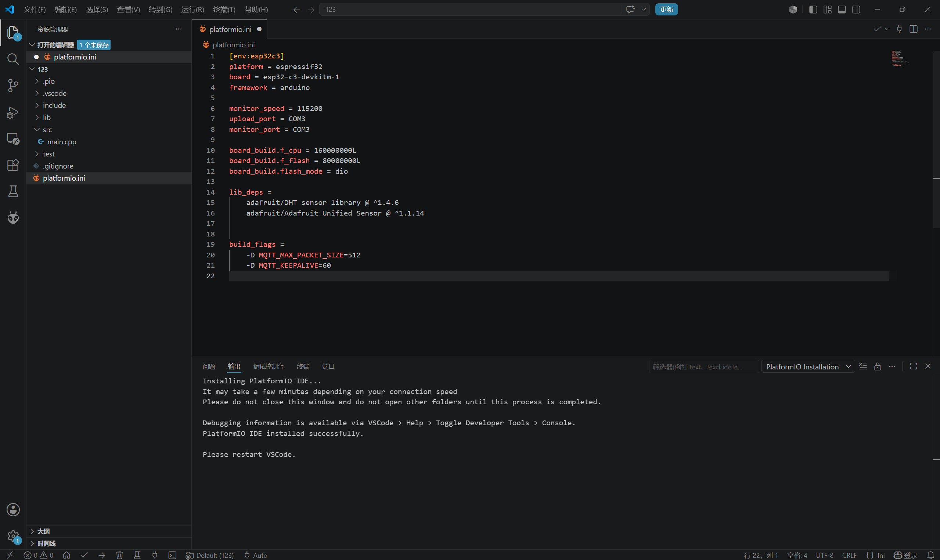
Task: Click the editor minimap
Action: pos(900,58)
